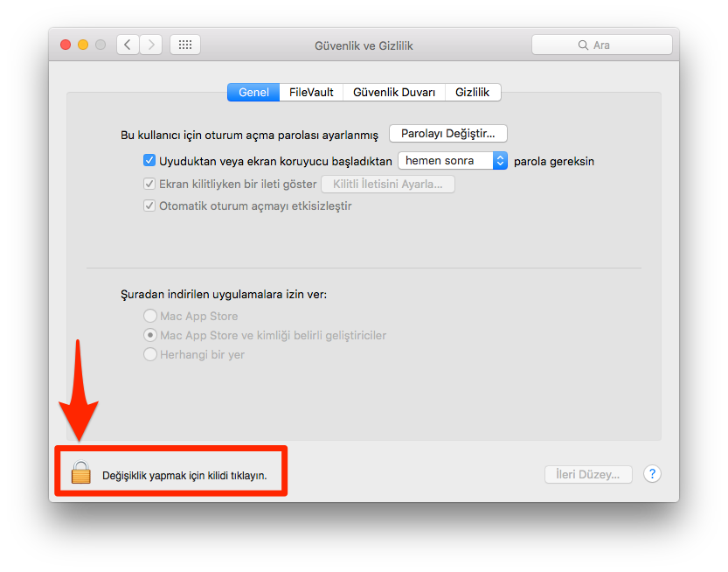Uncheck "Uyuduktan veya ekran koruyucu başladıktan" checkbox

click(149, 161)
